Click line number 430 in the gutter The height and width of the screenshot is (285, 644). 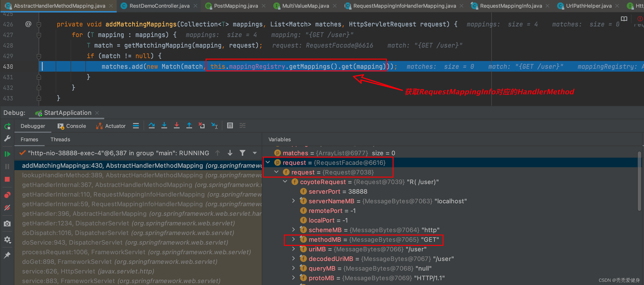click(8, 67)
